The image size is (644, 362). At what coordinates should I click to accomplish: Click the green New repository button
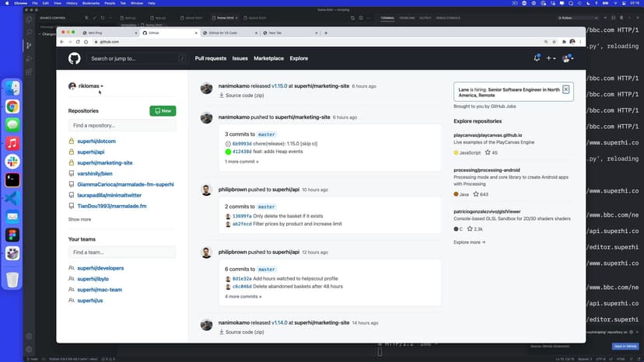[x=163, y=111]
